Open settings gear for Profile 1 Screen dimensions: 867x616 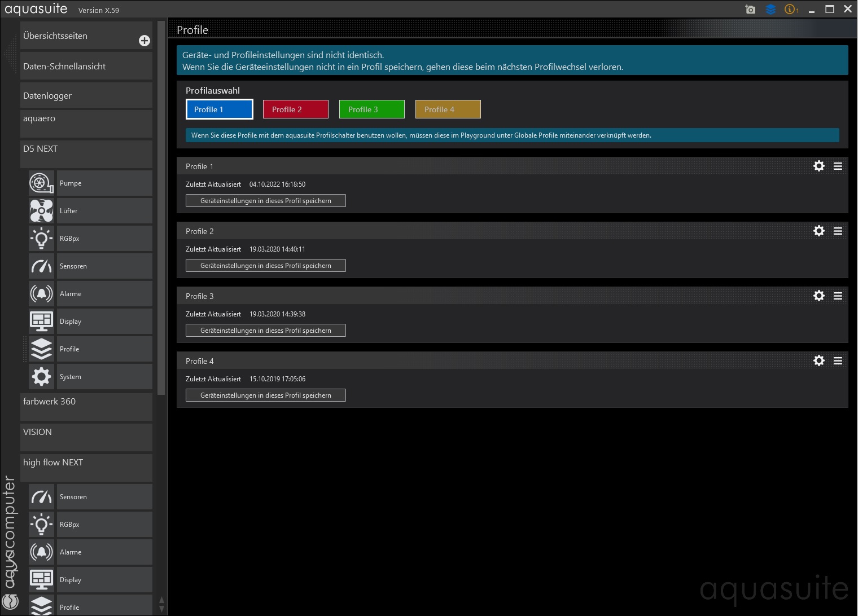point(819,166)
